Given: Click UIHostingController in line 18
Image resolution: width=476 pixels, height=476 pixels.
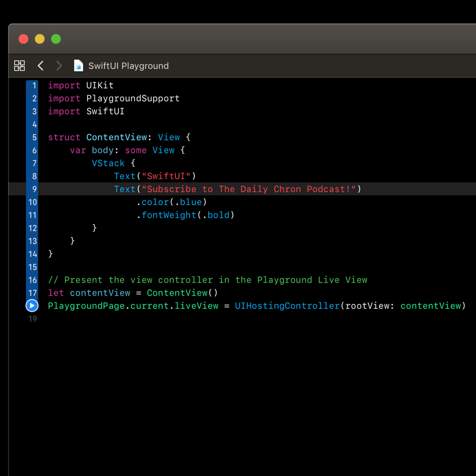Looking at the screenshot, I should pos(287,306).
